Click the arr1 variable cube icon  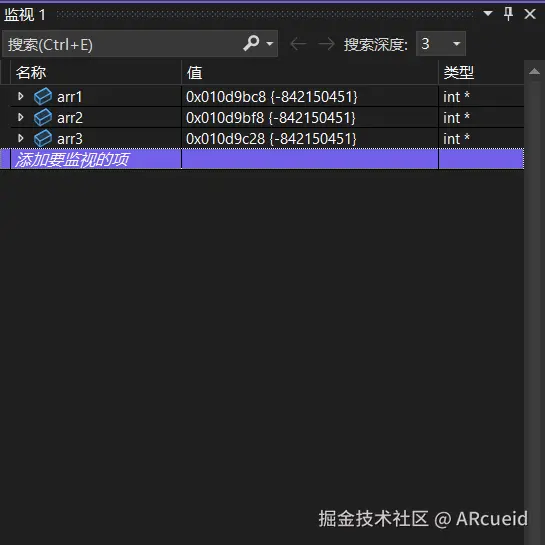43,96
